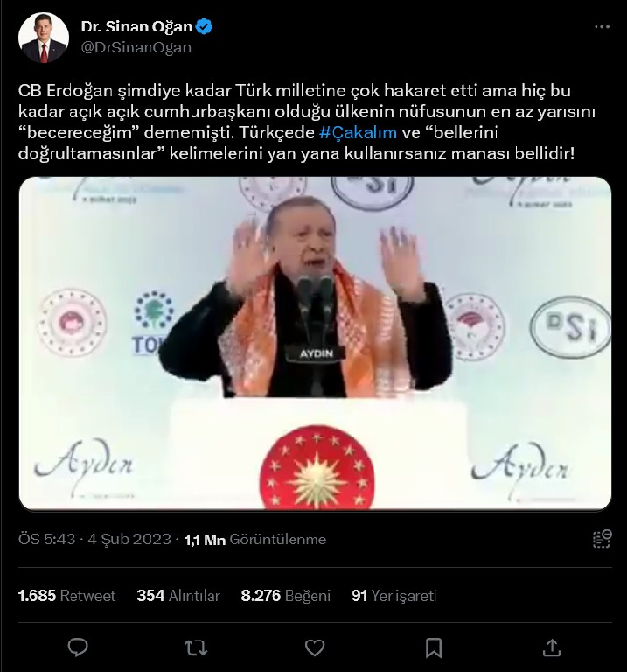
Task: Click the ÖS 5:43 timestamp
Action: click(46, 539)
